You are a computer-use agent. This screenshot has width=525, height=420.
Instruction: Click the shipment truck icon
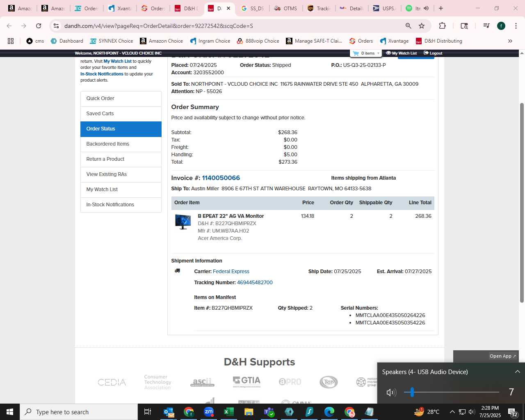coord(178,271)
